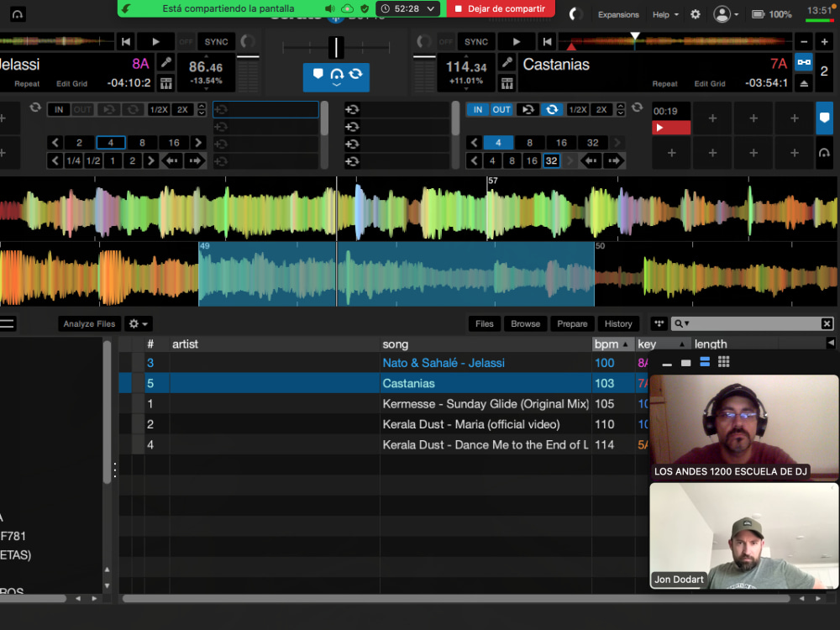This screenshot has height=630, width=840.
Task: Expand the chevron under center loop icon
Action: coord(337,85)
